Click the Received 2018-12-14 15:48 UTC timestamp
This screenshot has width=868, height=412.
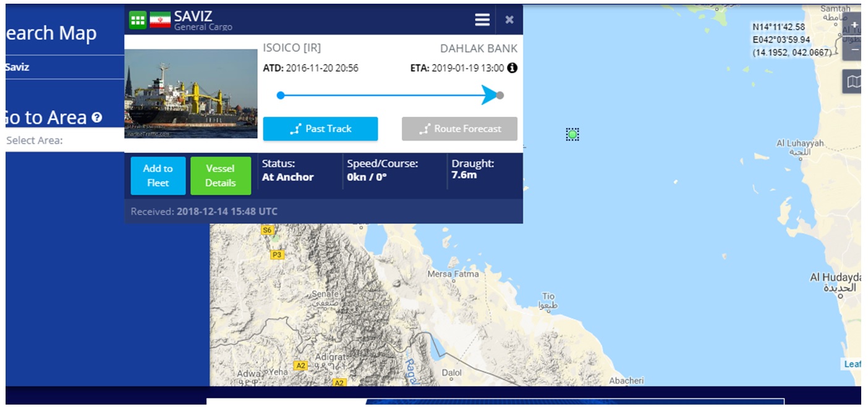[x=204, y=211]
